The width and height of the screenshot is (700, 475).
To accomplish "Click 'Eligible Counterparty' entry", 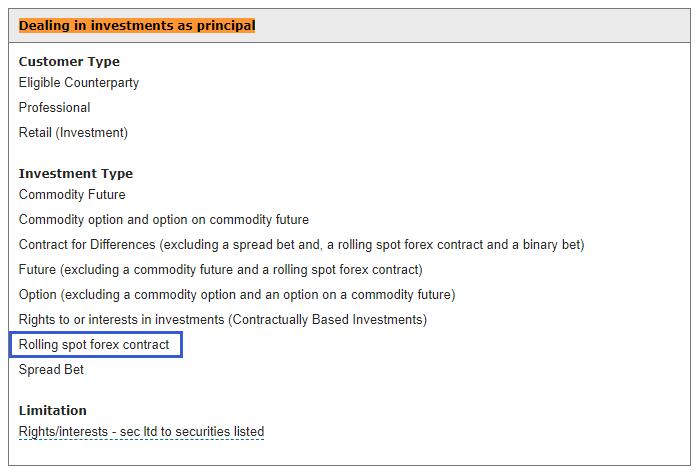I will coord(79,83).
